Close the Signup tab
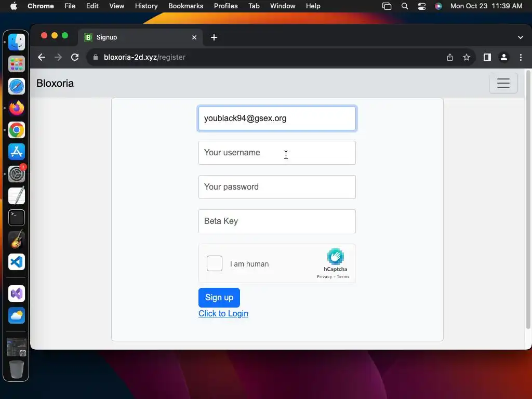The width and height of the screenshot is (532, 399). [194, 37]
